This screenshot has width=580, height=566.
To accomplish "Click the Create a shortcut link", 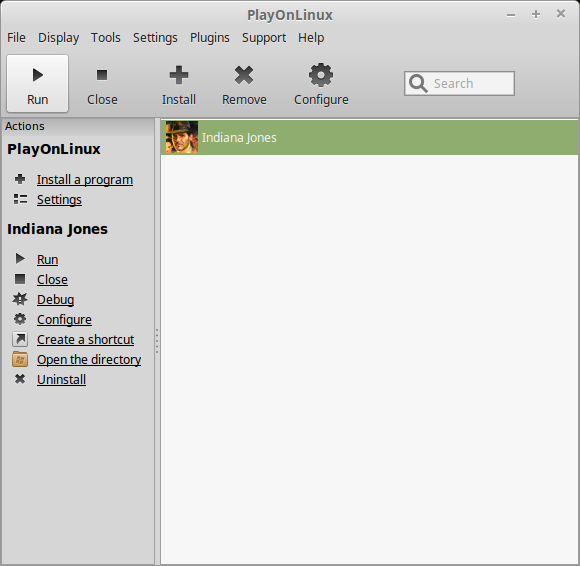I will (85, 339).
